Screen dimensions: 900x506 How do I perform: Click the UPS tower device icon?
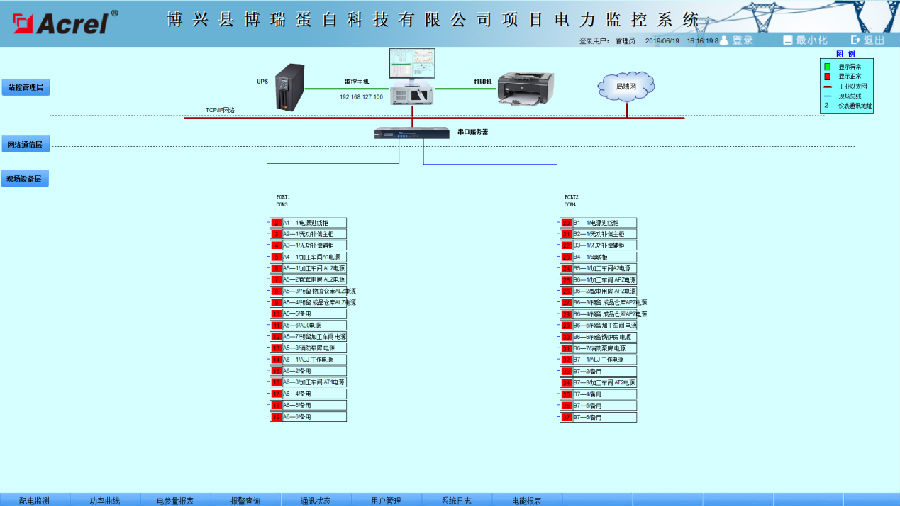tap(289, 87)
